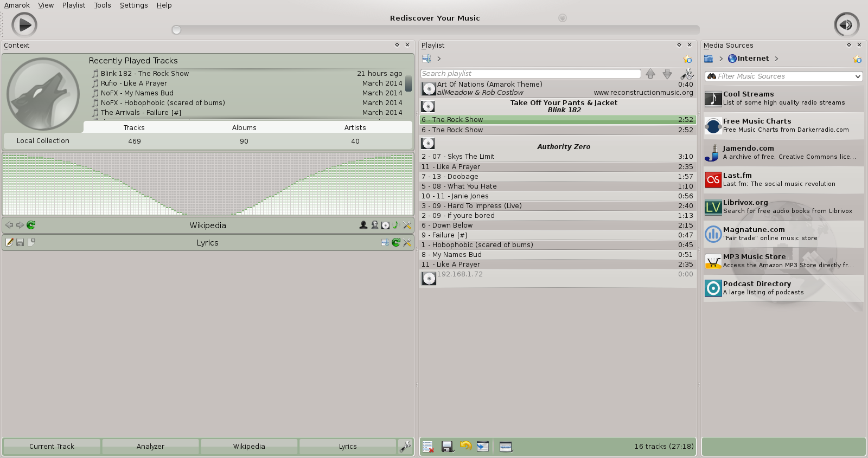
Task: Edit lyrics with the pencil icon
Action: 9,242
